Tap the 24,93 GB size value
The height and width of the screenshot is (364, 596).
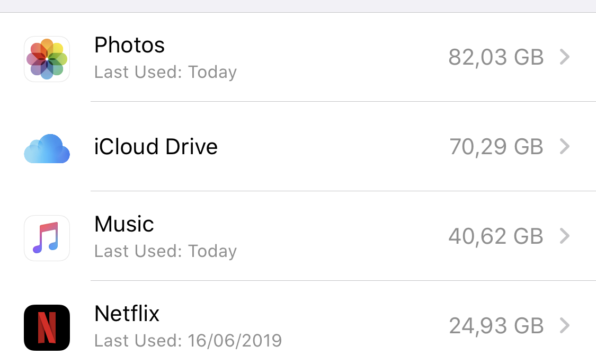coord(496,326)
